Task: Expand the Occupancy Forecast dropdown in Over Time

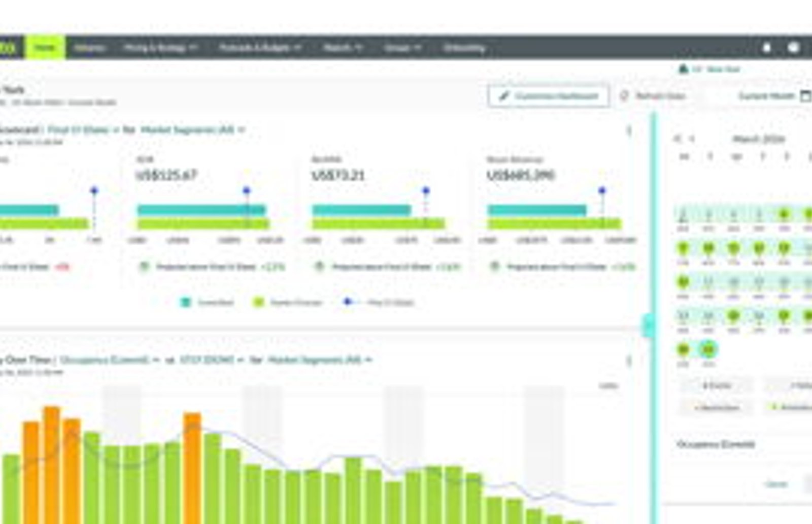Action: point(110,360)
